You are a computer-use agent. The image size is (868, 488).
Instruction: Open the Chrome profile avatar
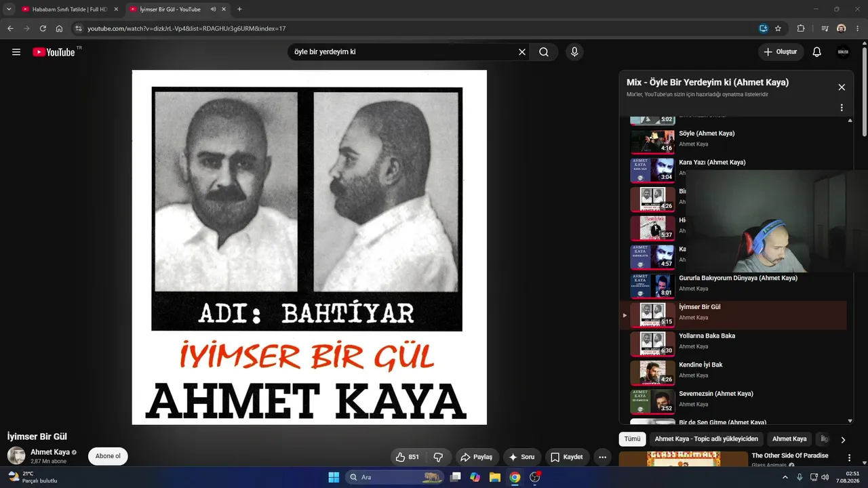point(842,28)
